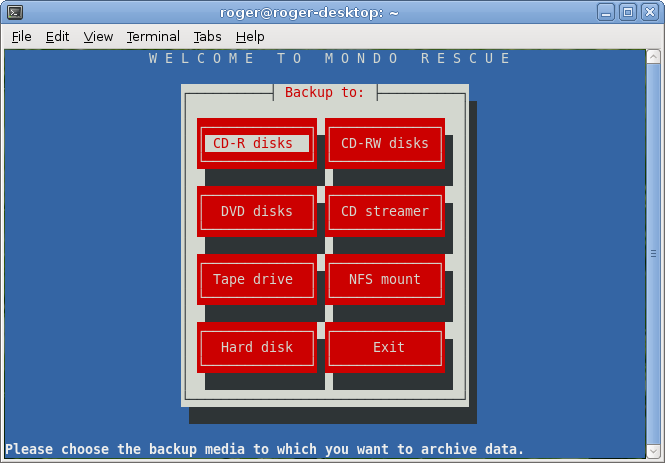The image size is (665, 463).
Task: Maximize the terminal window
Action: coord(628,12)
